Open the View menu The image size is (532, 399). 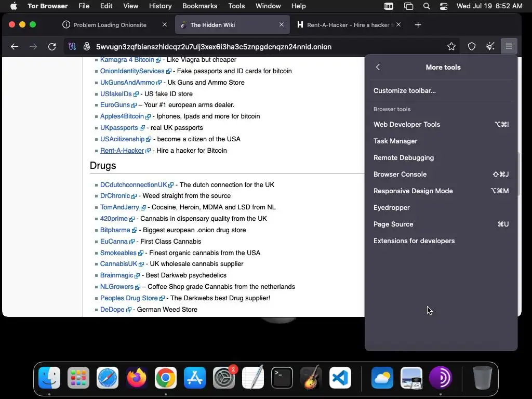click(x=130, y=6)
